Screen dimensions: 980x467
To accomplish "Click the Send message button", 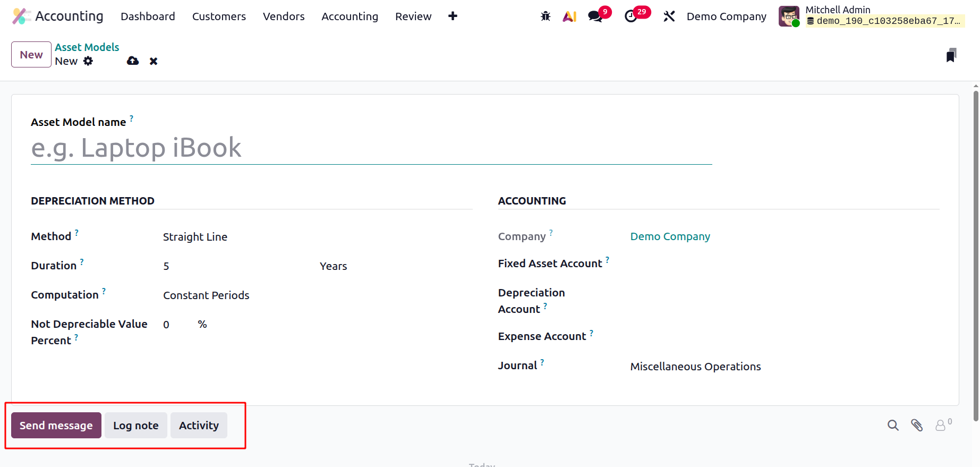I will 56,426.
